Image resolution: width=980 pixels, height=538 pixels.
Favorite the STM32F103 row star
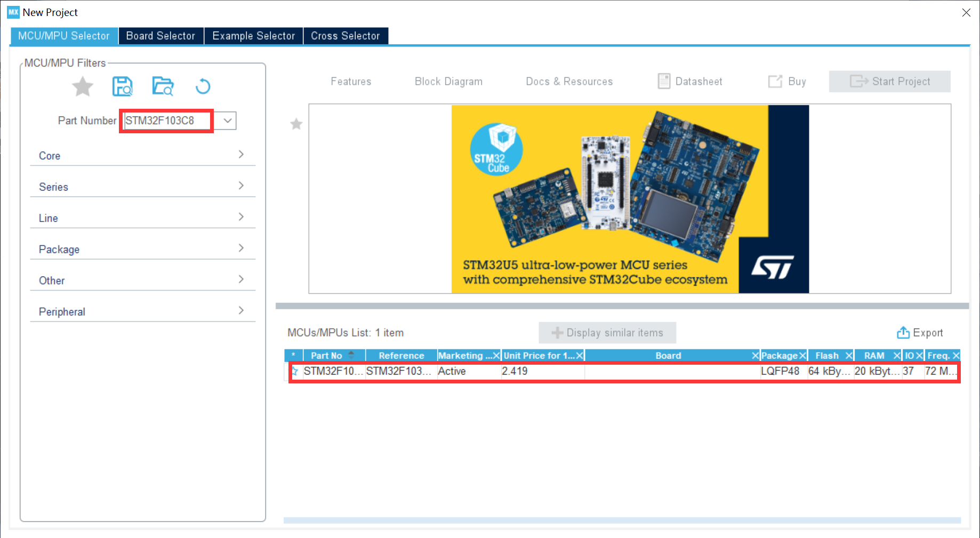point(294,372)
